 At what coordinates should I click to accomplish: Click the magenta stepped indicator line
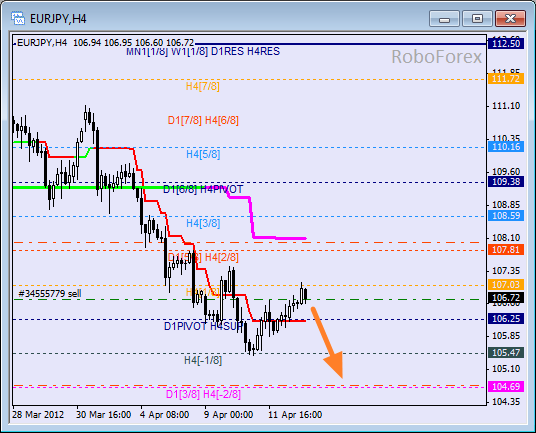[252, 219]
